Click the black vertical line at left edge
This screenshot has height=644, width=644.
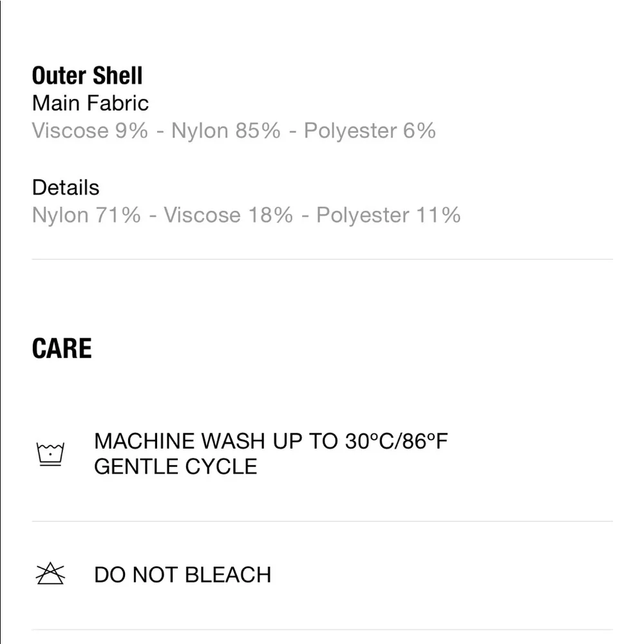(x=1, y=322)
